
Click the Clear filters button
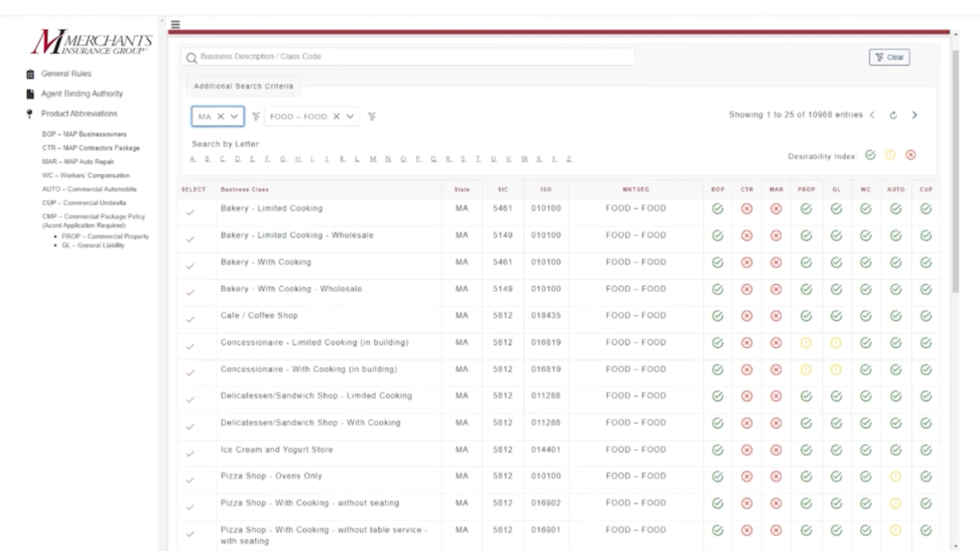[889, 57]
